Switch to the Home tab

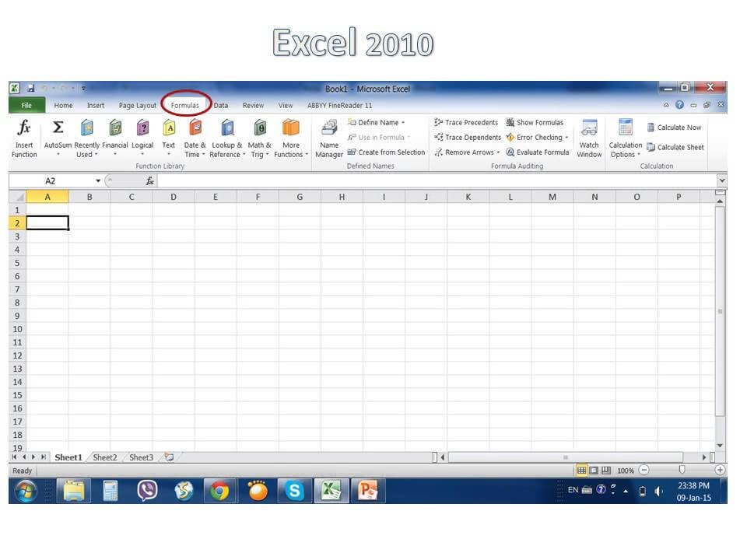tap(63, 105)
